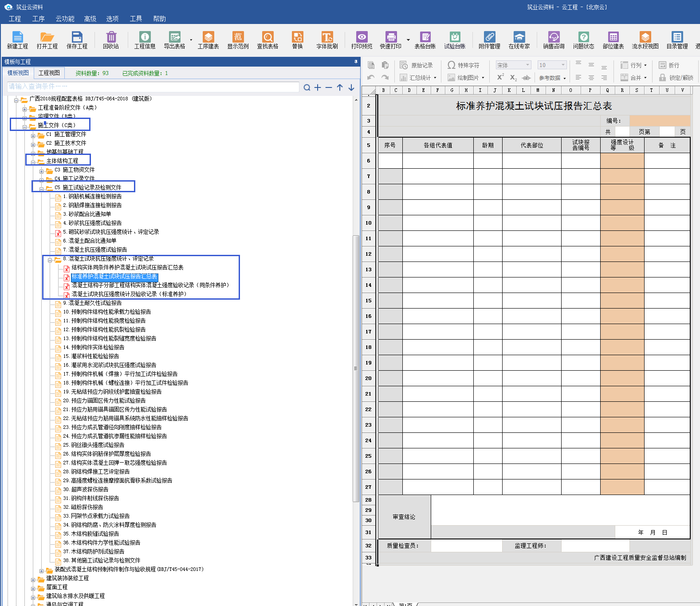Open the 高级 menu
Screen dimensions: 700x606
point(90,19)
